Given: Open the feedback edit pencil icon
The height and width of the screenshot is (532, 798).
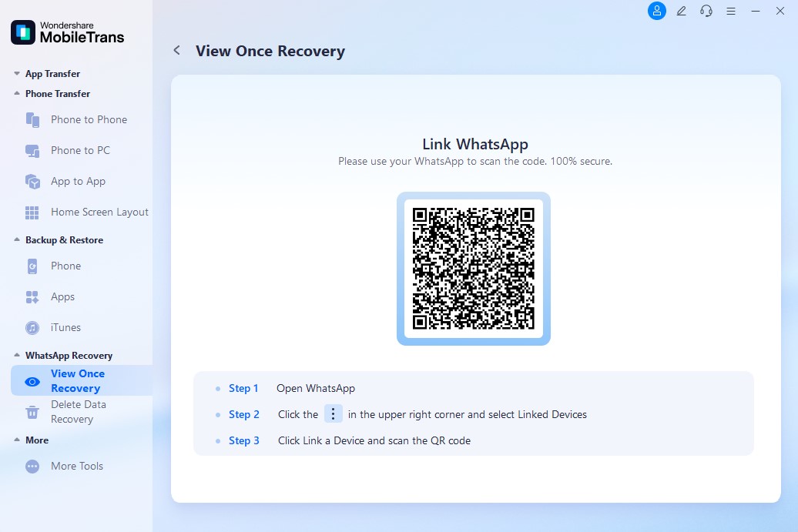Looking at the screenshot, I should [681, 11].
